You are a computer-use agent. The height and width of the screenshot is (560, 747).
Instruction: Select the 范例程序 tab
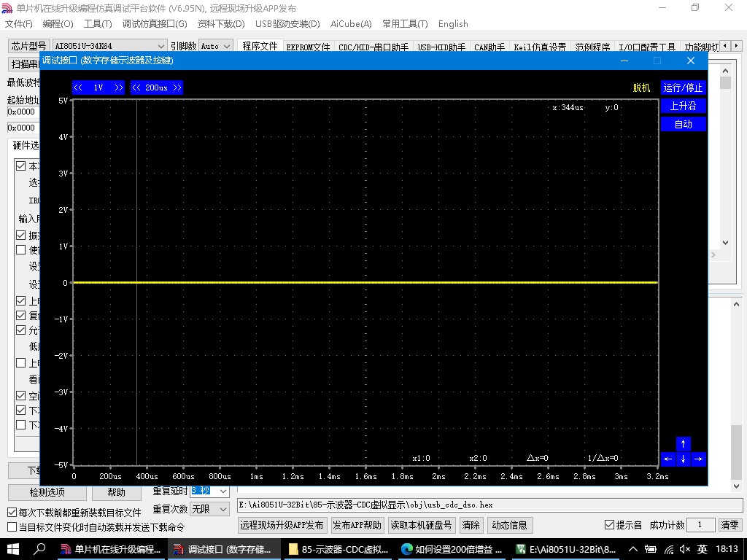592,47
